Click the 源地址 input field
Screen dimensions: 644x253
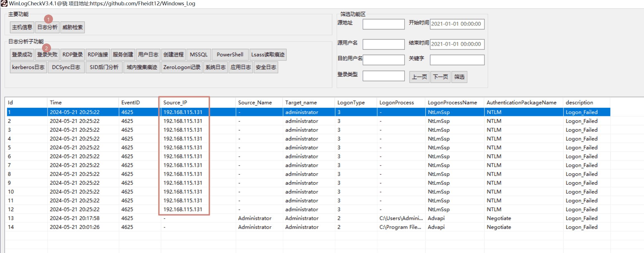click(383, 24)
